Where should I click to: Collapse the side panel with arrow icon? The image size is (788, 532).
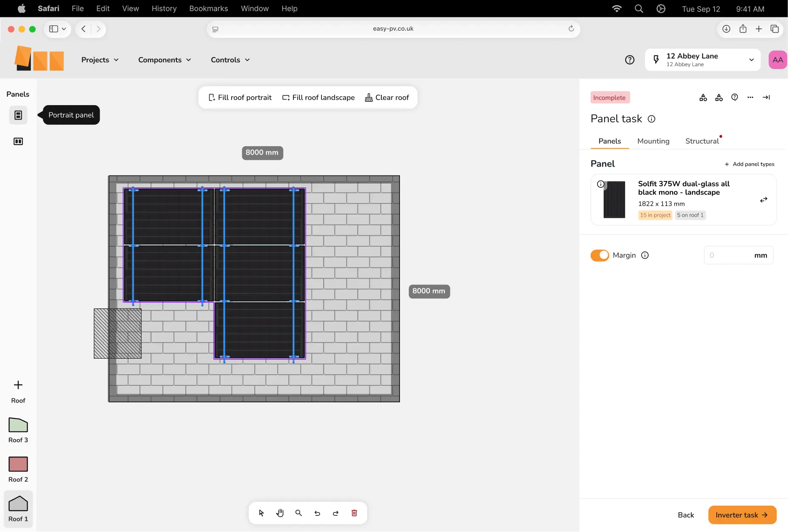[x=766, y=97]
